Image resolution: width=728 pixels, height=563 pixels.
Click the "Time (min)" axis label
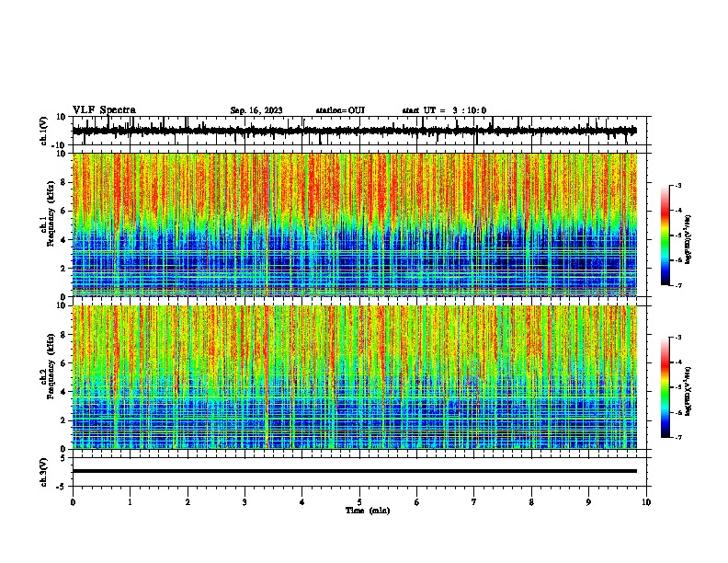coord(368,511)
